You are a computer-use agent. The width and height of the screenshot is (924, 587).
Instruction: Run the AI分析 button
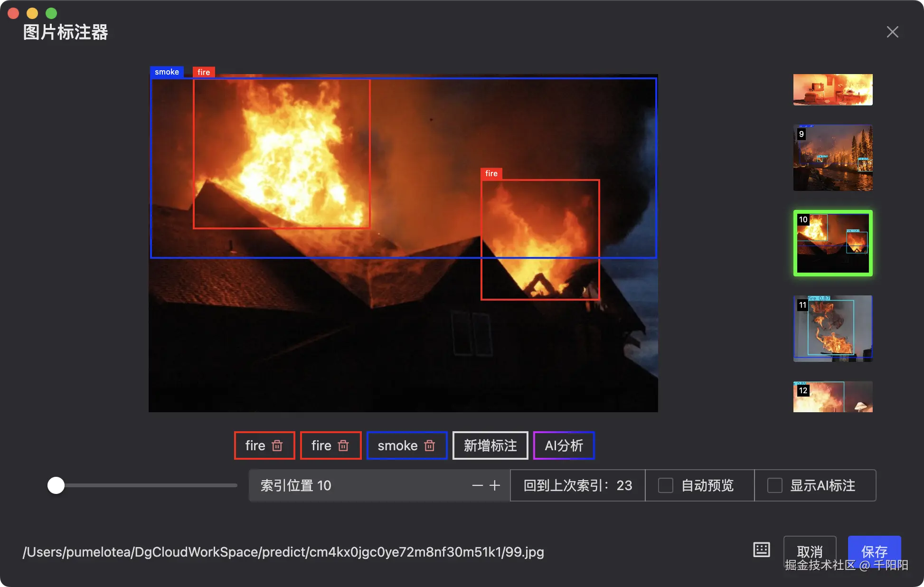click(x=564, y=445)
